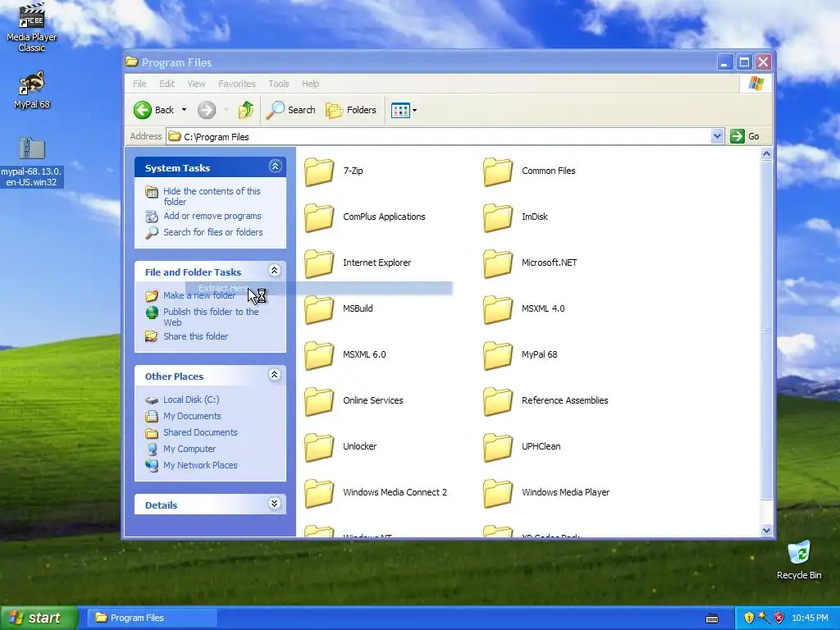
Task: Click the green Back arrow icon
Action: [143, 110]
